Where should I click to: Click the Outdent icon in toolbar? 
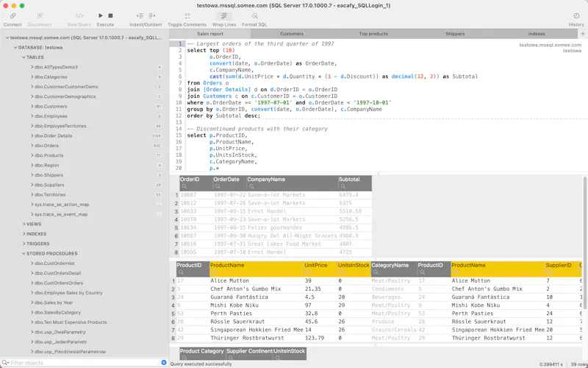[x=152, y=15]
